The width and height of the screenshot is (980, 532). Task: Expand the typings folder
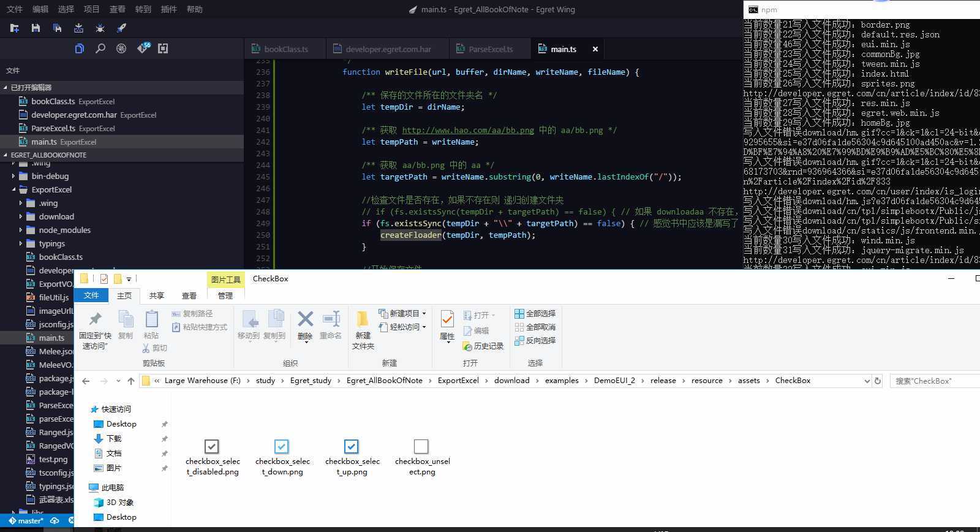pos(21,243)
